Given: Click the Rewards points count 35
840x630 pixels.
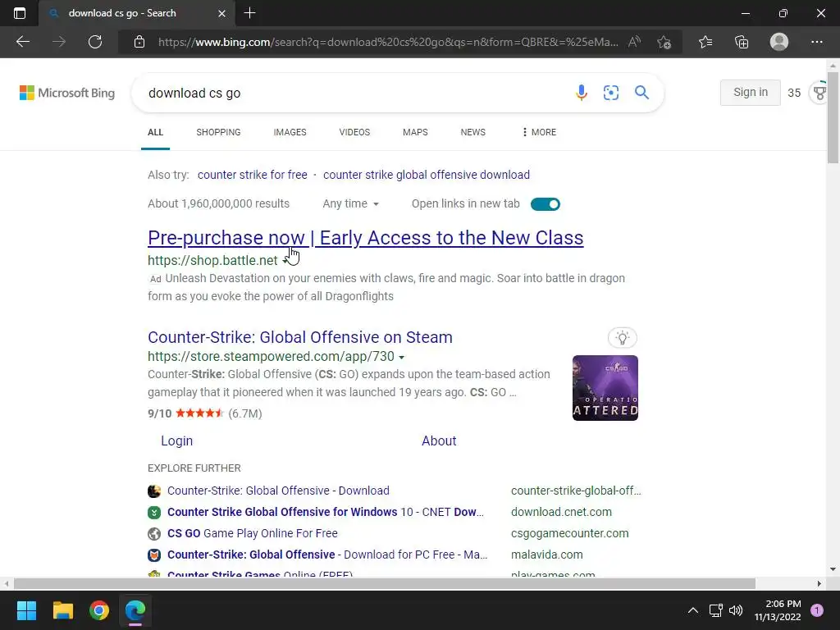Looking at the screenshot, I should click(794, 93).
